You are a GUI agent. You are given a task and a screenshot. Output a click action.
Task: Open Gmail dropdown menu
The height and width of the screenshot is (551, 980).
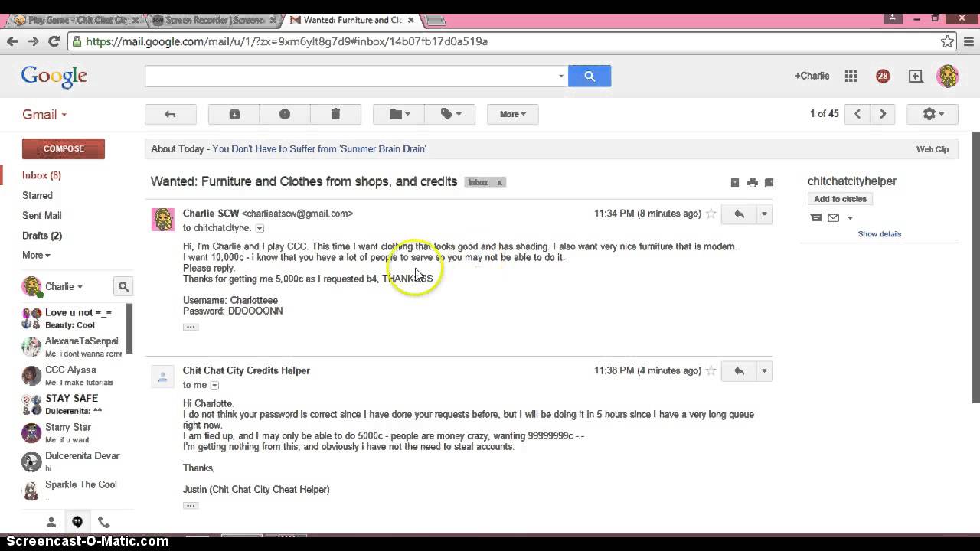tap(44, 114)
